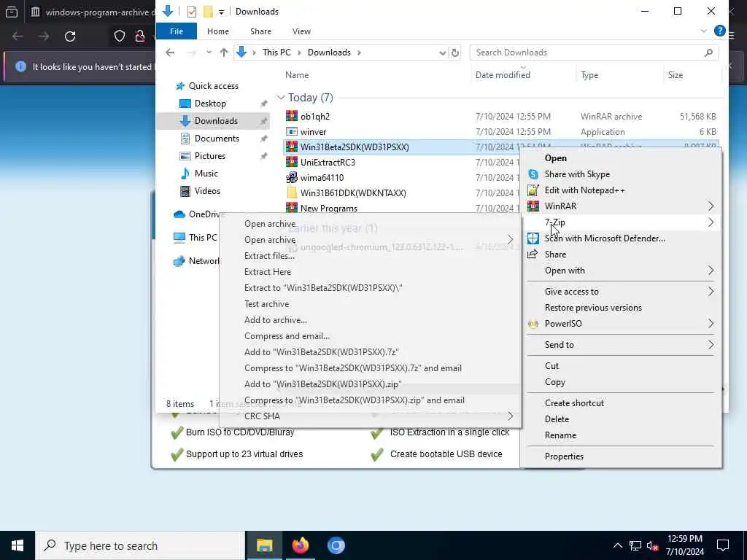Click the volume icon in system tray
The height and width of the screenshot is (560, 747).
(x=651, y=545)
